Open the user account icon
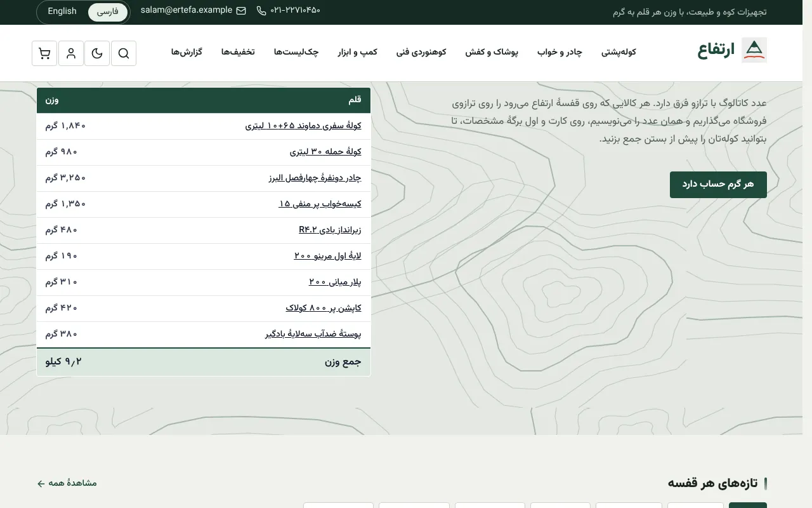 point(71,53)
